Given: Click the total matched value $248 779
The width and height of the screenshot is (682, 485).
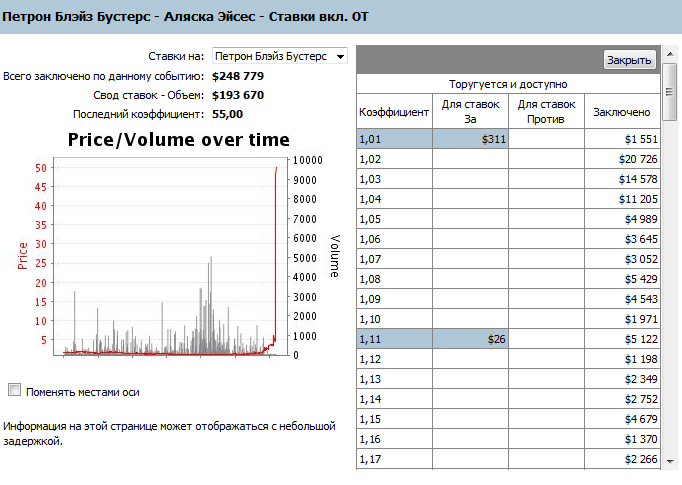Looking at the screenshot, I should click(238, 76).
